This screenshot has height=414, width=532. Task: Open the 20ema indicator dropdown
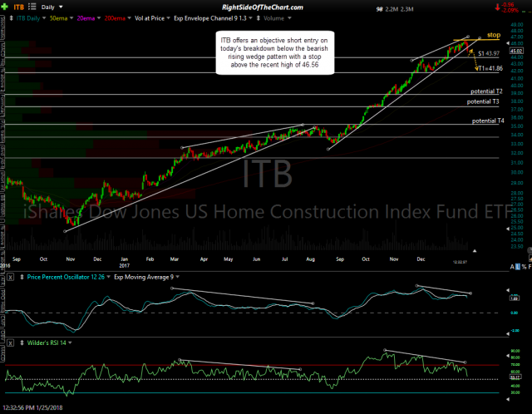89,18
